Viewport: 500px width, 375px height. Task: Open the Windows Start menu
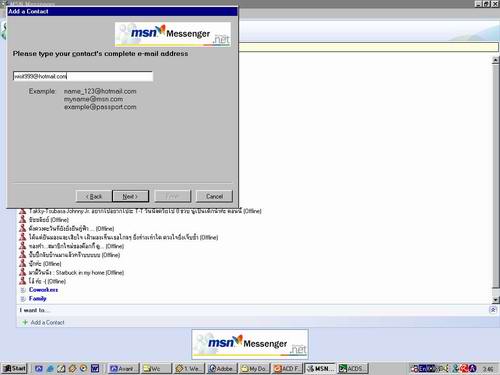(x=14, y=368)
